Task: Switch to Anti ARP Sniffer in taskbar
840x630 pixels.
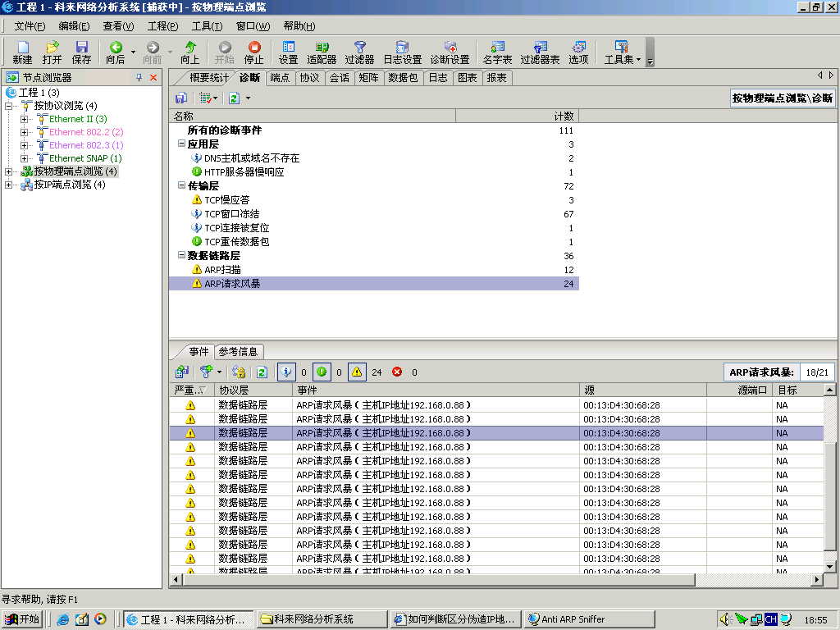Action: coord(589,619)
